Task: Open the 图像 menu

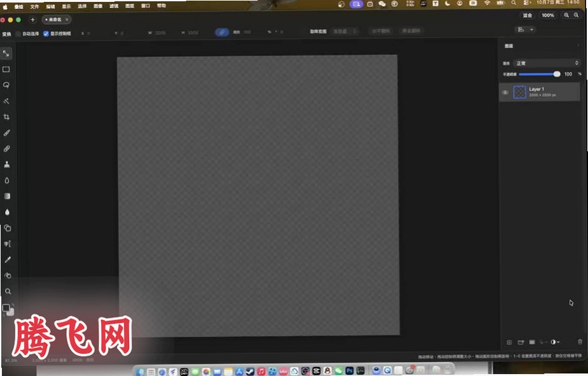Action: coord(98,6)
